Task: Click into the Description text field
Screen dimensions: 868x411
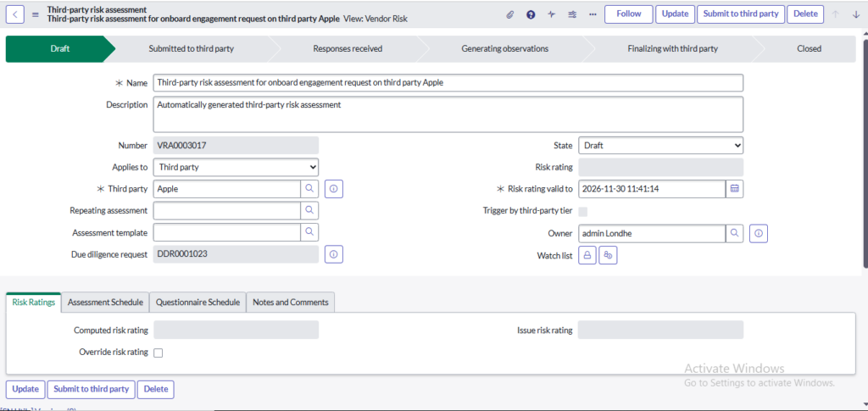Action: (448, 114)
